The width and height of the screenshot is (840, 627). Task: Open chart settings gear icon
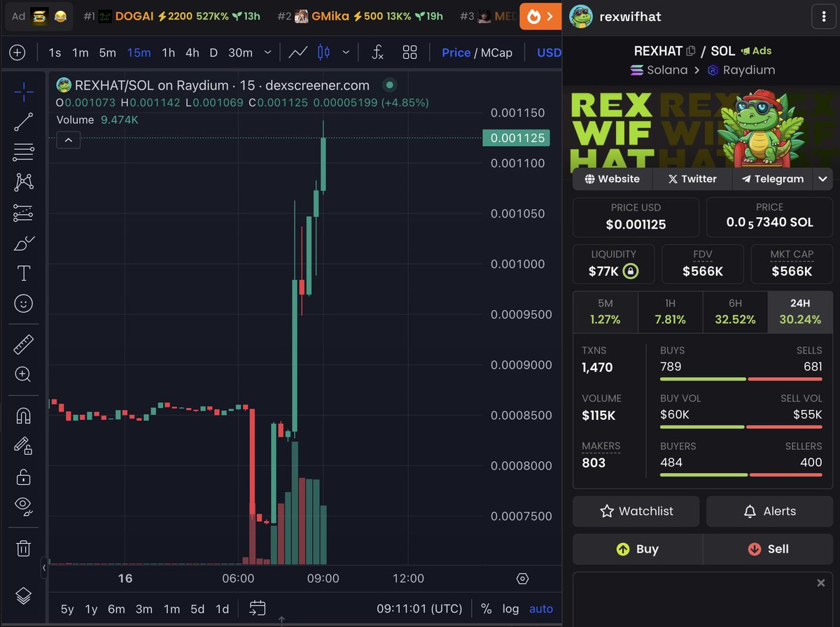tap(522, 579)
